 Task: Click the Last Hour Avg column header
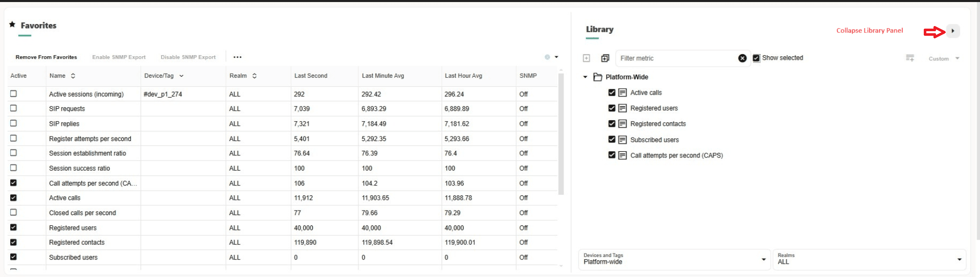pos(463,76)
